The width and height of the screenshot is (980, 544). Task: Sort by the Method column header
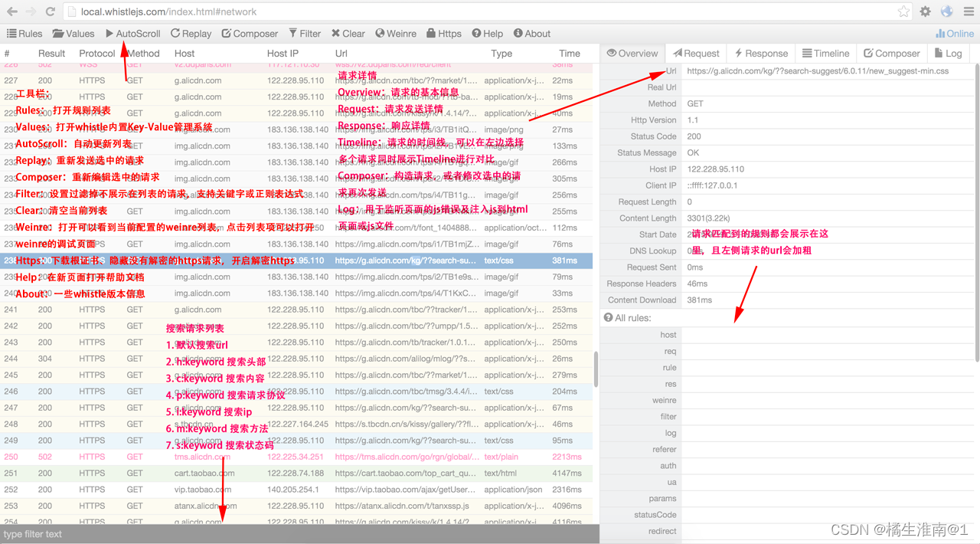[x=143, y=54]
